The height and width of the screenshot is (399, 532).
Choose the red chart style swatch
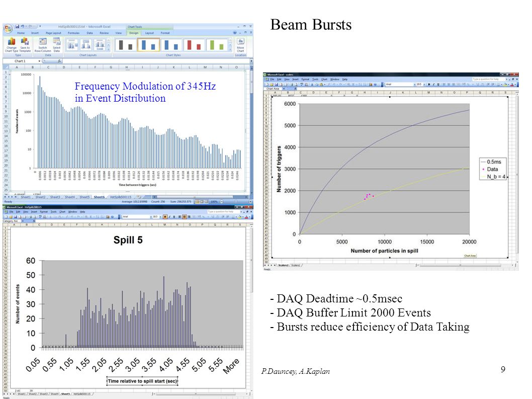tap(195, 44)
